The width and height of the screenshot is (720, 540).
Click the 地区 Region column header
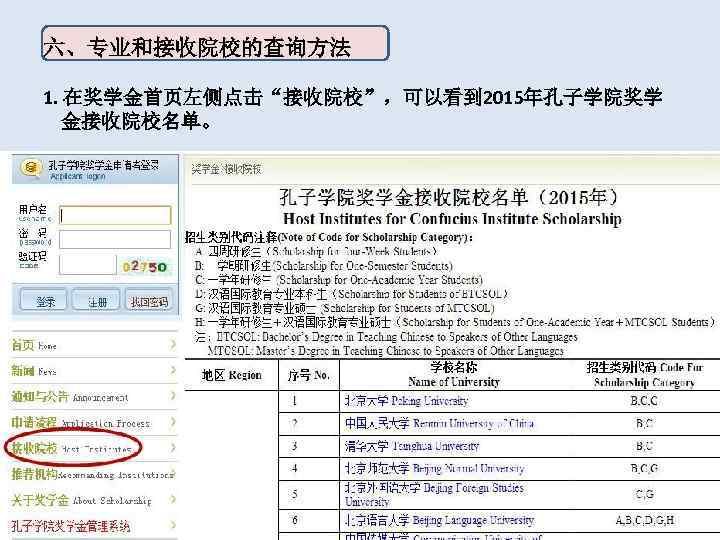click(x=231, y=375)
